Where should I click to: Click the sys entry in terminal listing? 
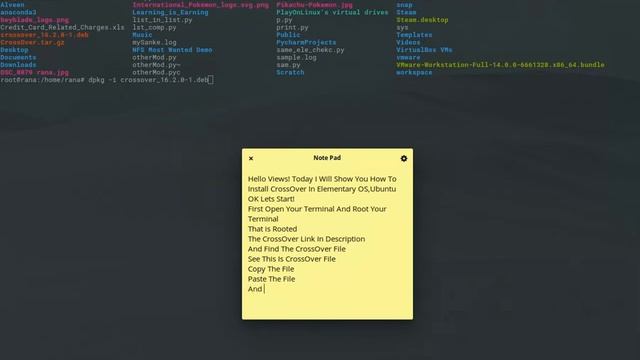tap(402, 27)
